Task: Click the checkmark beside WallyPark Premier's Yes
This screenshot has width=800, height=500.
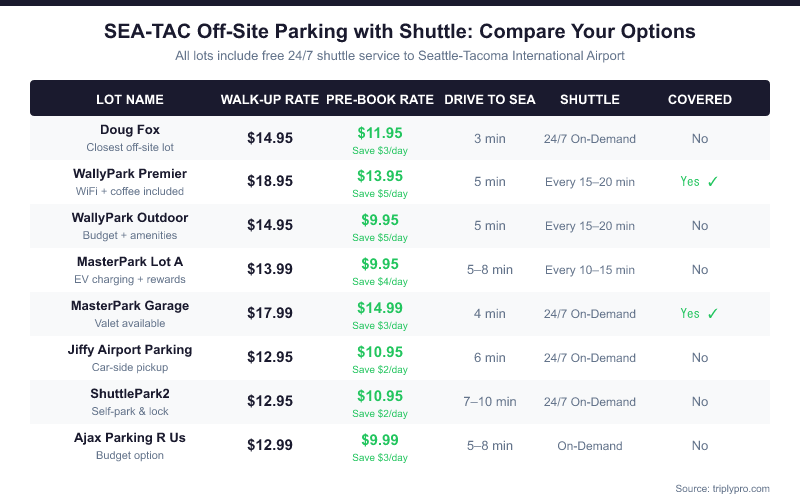Action: (713, 182)
